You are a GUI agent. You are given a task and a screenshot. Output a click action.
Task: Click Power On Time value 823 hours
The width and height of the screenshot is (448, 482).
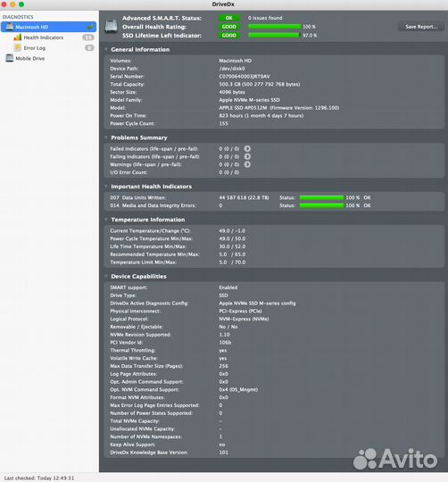point(261,115)
